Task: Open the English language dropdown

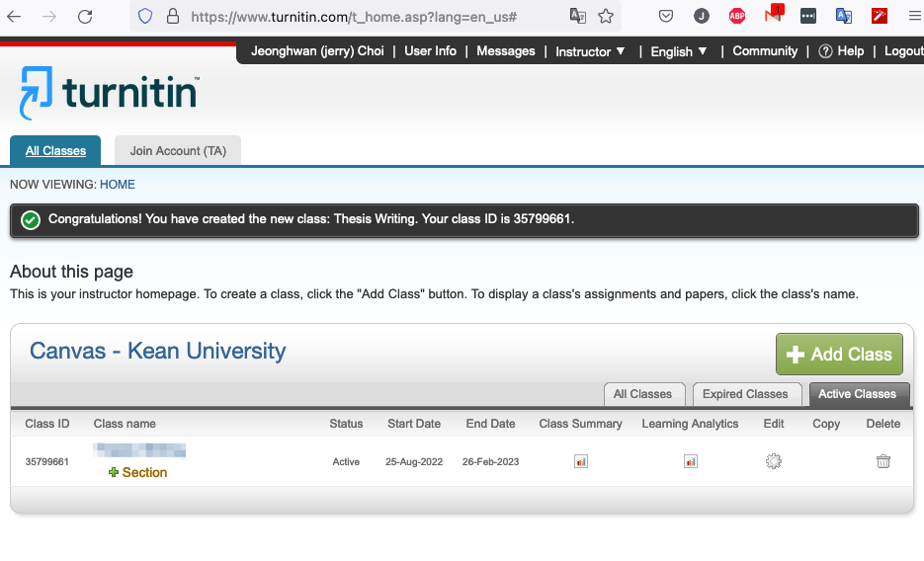Action: tap(678, 51)
